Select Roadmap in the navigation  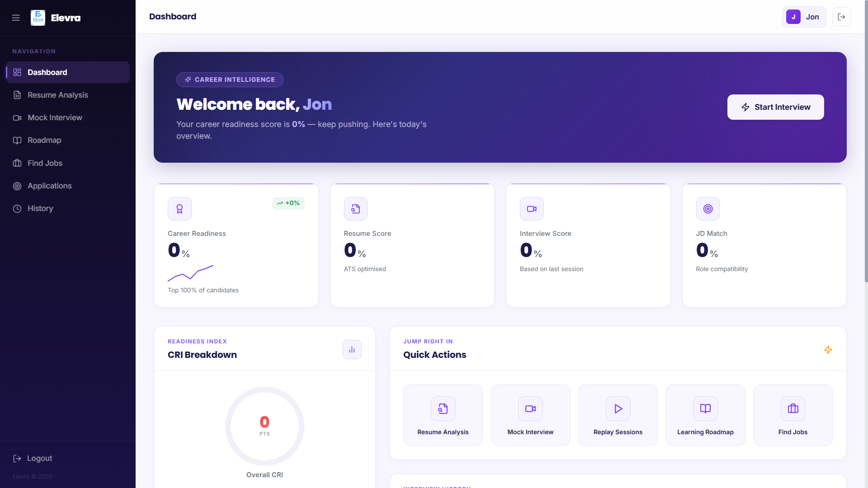[x=68, y=140]
